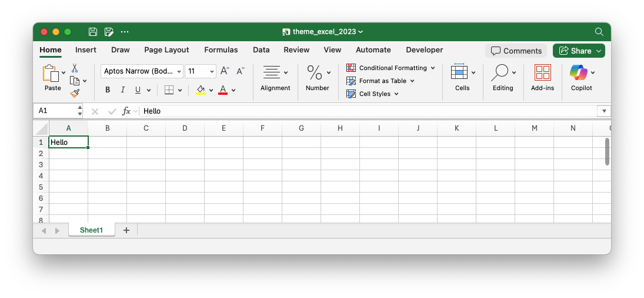Open the Borders dropdown arrow

(x=180, y=91)
